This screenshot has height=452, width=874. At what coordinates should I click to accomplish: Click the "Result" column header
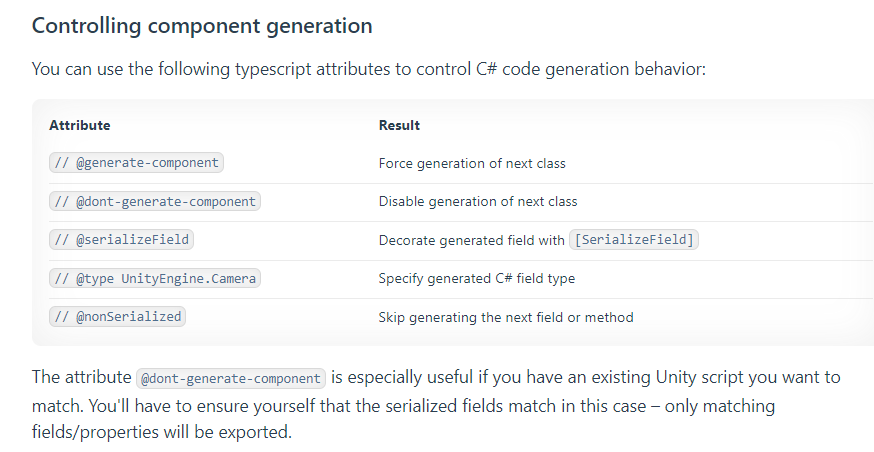point(399,125)
